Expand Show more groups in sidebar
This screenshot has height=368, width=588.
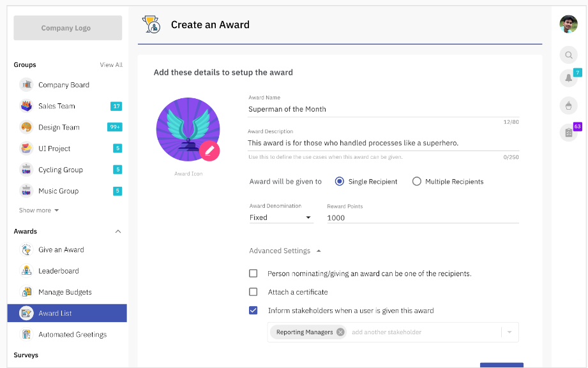[x=39, y=210]
